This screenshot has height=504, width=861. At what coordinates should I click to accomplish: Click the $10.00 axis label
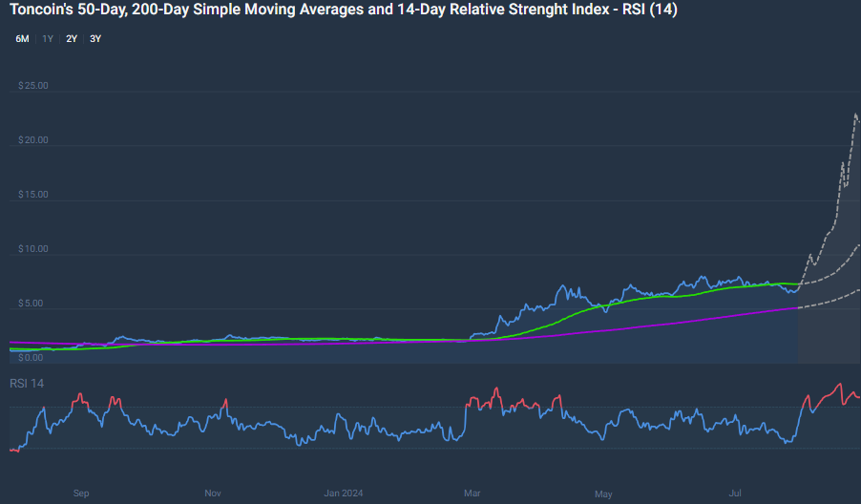(x=33, y=249)
